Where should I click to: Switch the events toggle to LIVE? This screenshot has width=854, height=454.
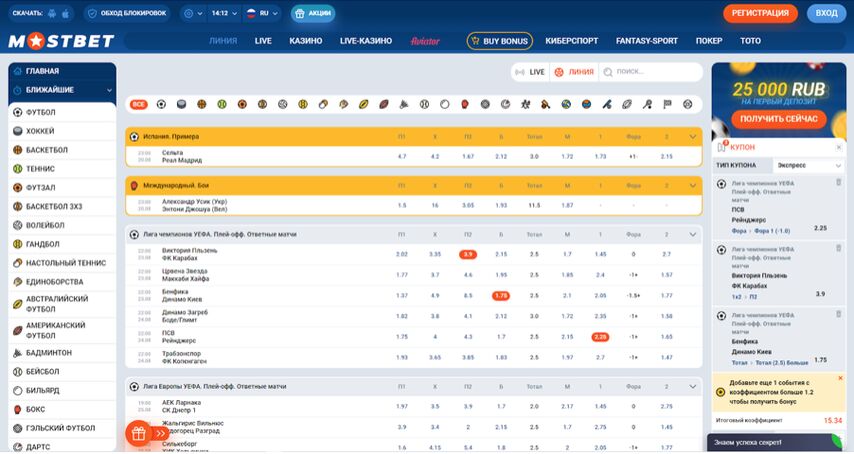point(530,72)
